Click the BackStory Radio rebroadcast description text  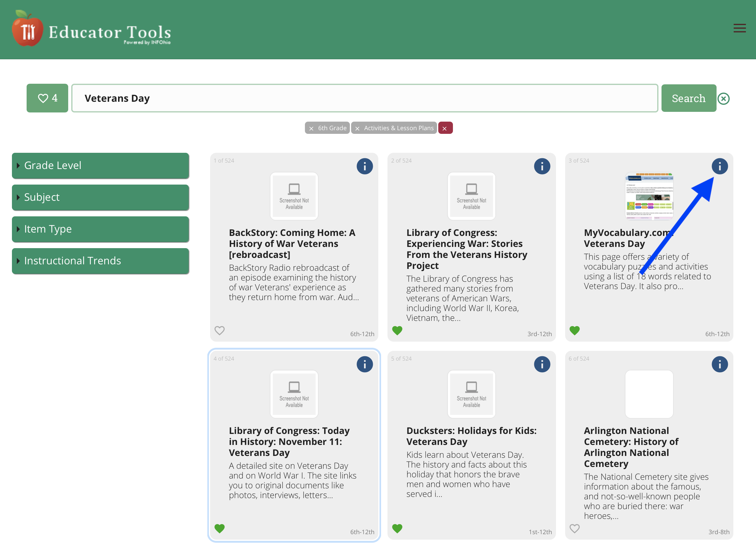294,282
